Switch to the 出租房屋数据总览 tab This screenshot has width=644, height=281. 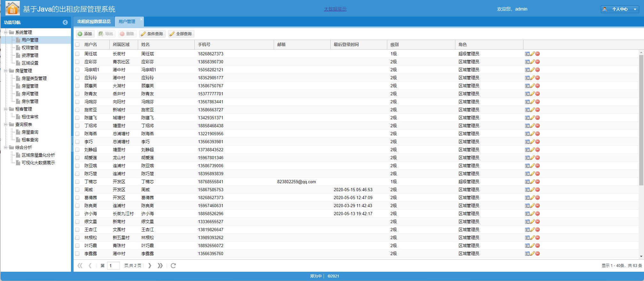pyautogui.click(x=94, y=21)
